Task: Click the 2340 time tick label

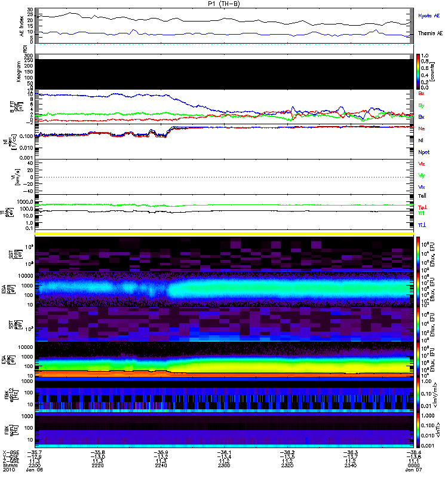Action: [351, 465]
